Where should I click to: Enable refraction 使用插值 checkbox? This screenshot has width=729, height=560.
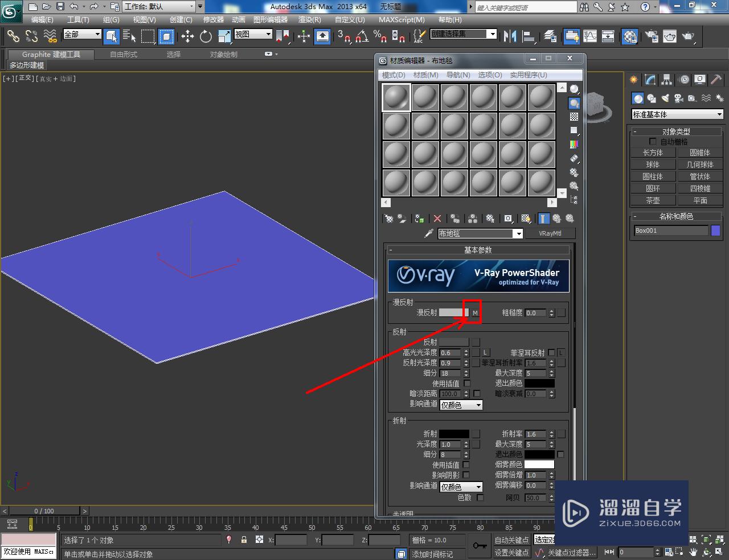pyautogui.click(x=466, y=465)
